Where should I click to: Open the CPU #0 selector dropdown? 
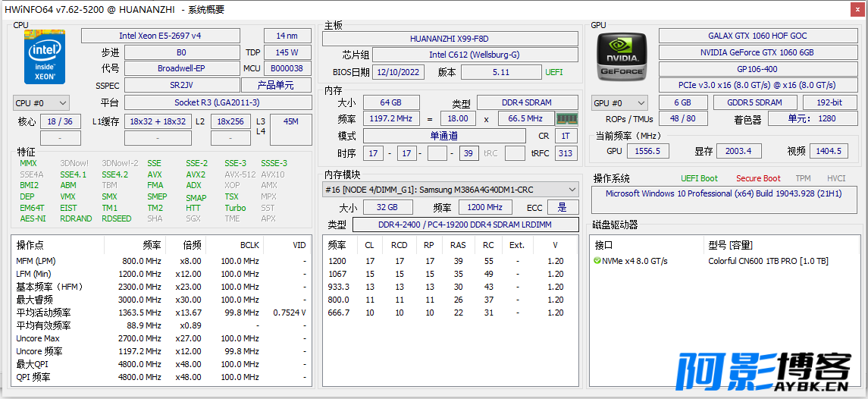point(41,103)
